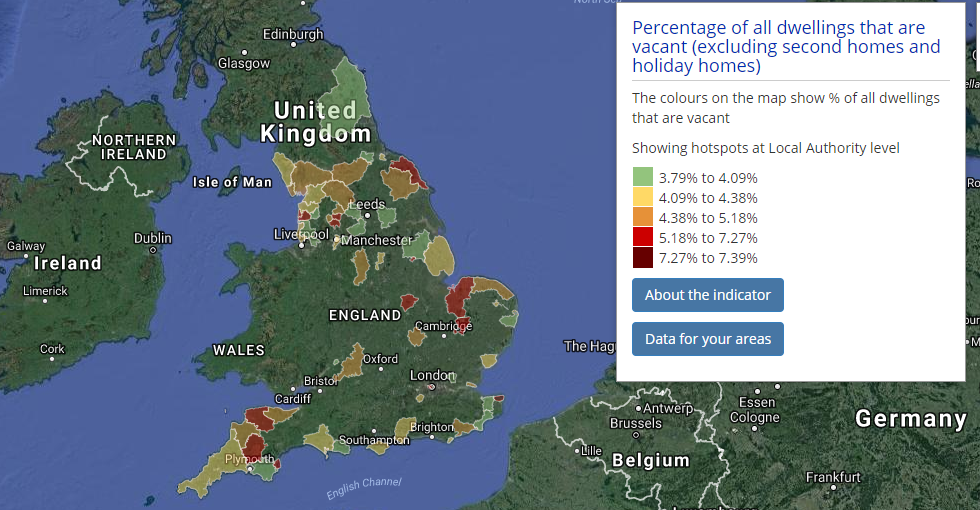
Task: Click the WALES map label
Action: [x=239, y=350]
